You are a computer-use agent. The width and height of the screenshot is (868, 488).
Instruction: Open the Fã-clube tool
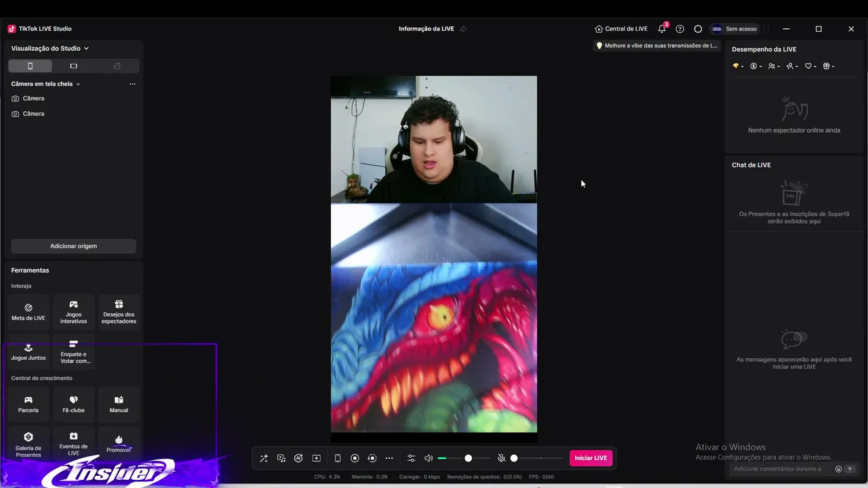(x=73, y=405)
